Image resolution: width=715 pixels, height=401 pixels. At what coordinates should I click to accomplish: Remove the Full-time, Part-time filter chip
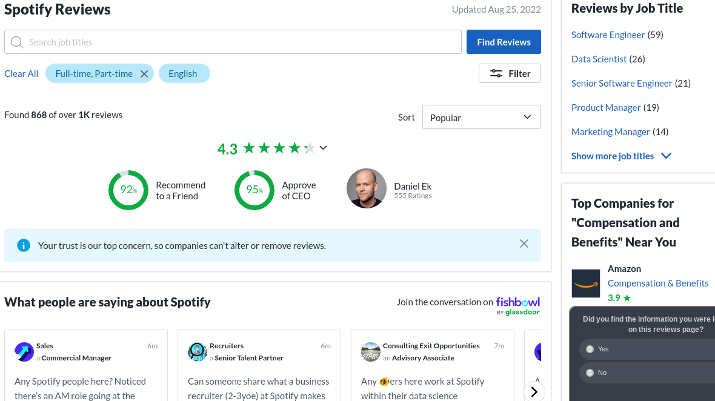click(x=144, y=74)
